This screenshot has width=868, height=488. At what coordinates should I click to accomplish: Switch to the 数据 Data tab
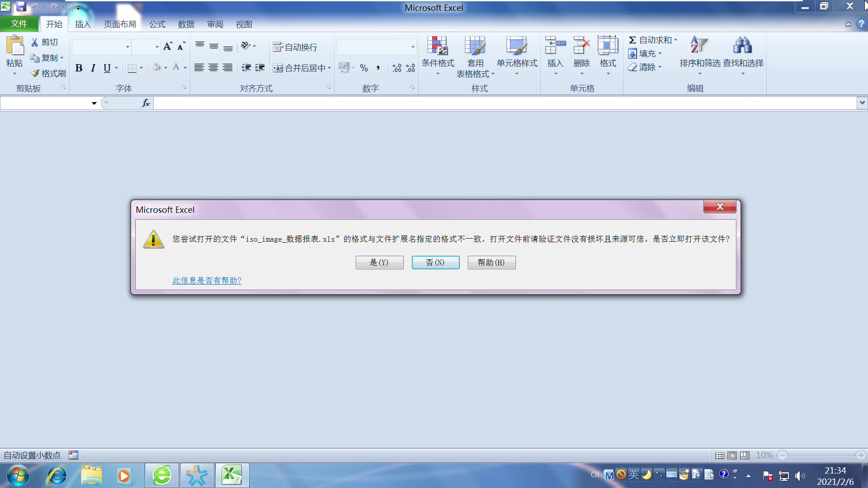click(186, 24)
